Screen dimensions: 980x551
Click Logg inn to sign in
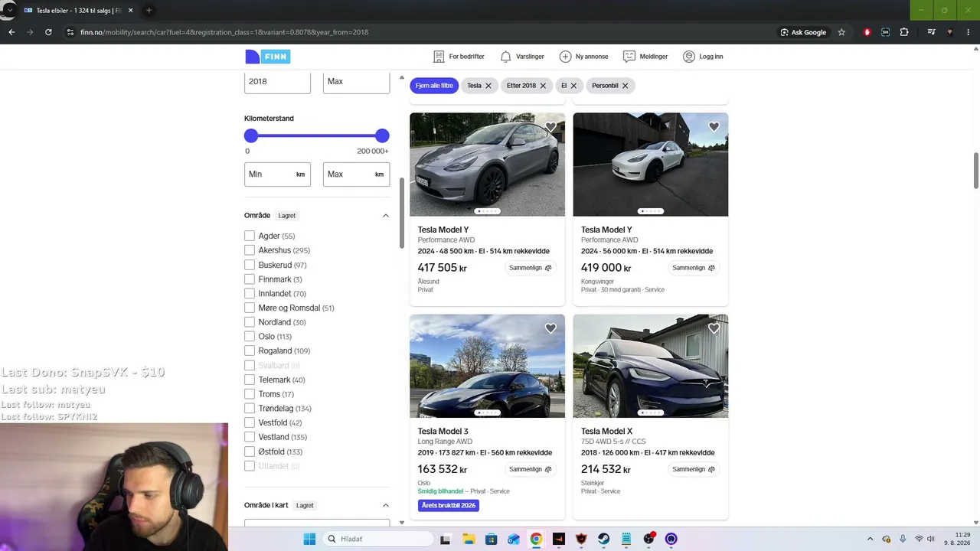(x=703, y=57)
